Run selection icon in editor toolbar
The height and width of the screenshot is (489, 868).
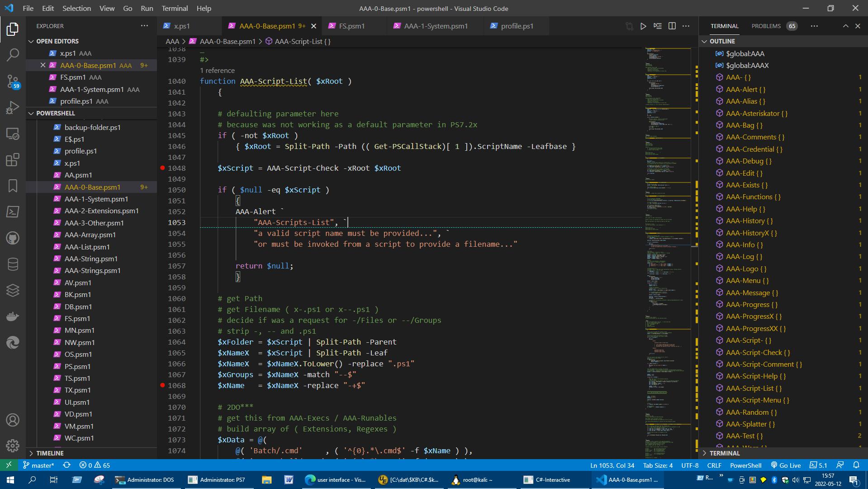(658, 26)
